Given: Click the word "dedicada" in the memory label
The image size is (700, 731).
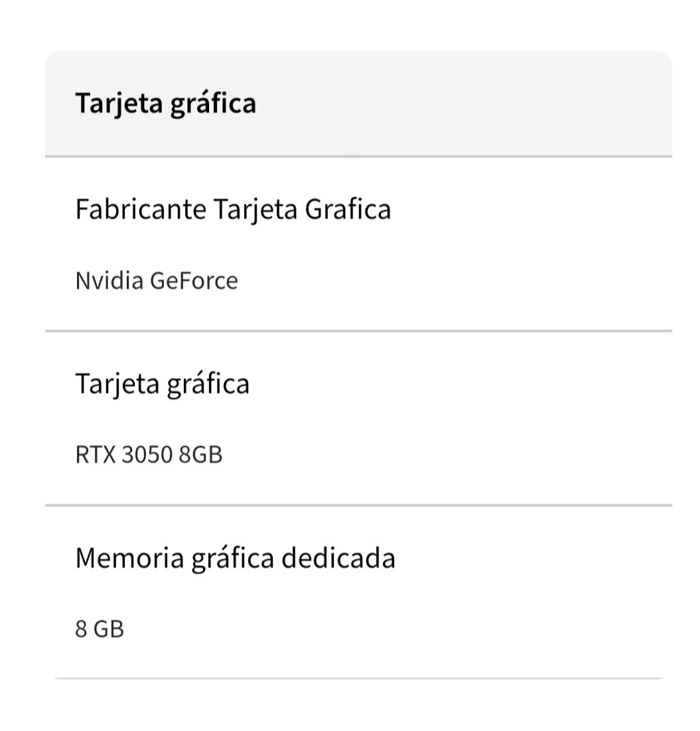Looking at the screenshot, I should click(338, 558).
